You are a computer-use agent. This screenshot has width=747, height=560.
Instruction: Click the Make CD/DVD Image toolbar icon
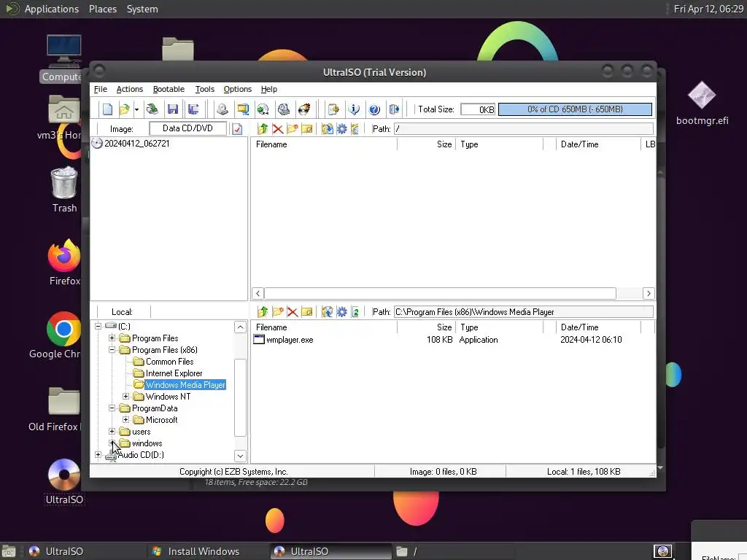(222, 109)
